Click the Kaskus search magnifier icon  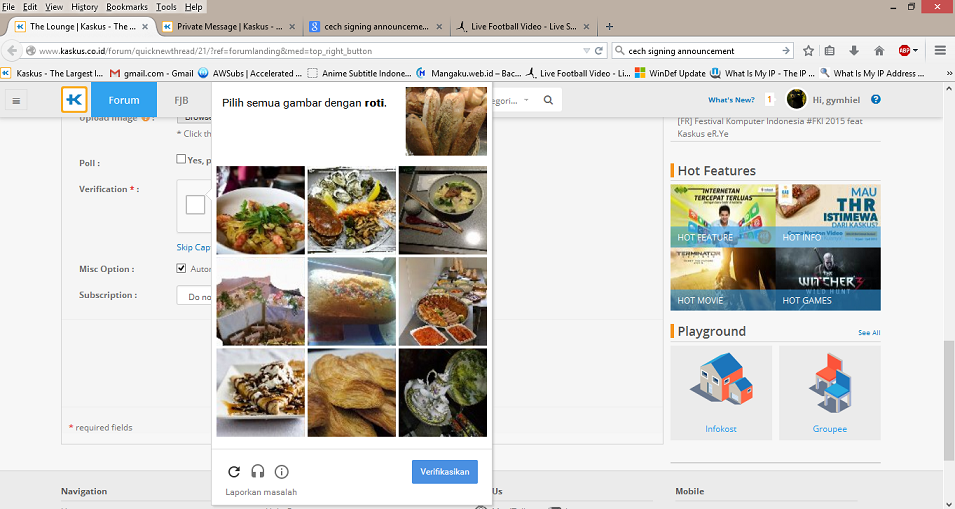tap(548, 100)
